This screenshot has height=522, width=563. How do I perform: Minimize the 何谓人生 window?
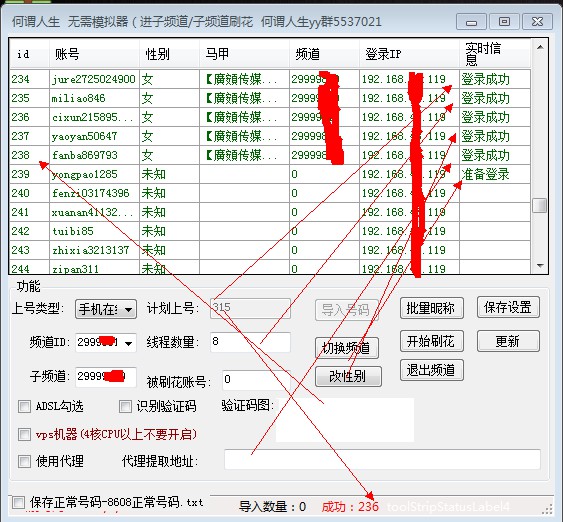(471, 22)
